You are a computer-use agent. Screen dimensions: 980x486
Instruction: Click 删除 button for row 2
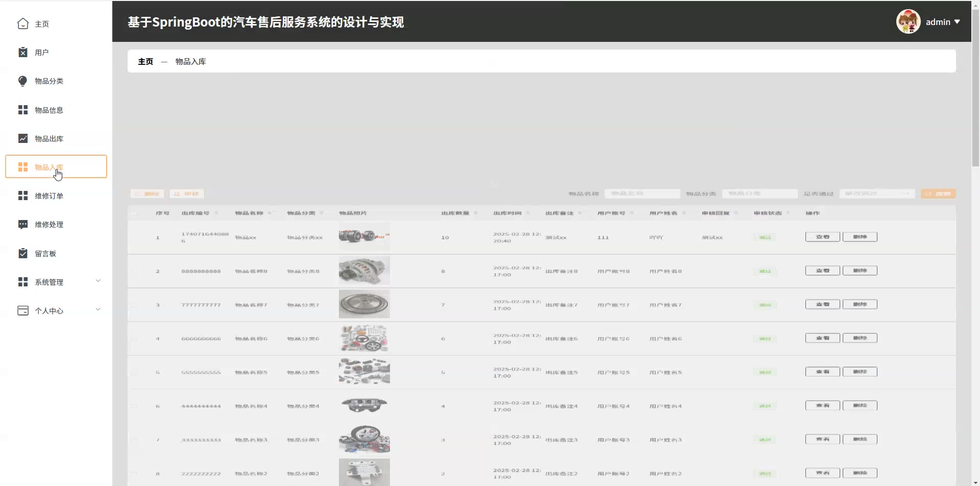860,271
